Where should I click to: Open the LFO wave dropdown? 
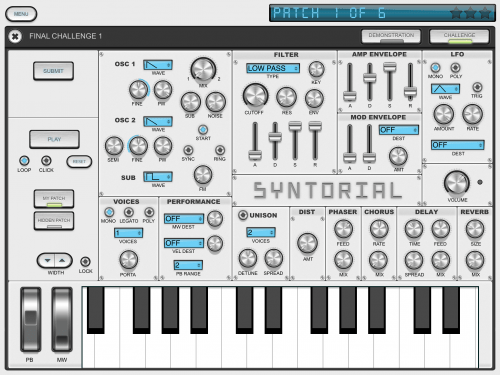pos(445,89)
